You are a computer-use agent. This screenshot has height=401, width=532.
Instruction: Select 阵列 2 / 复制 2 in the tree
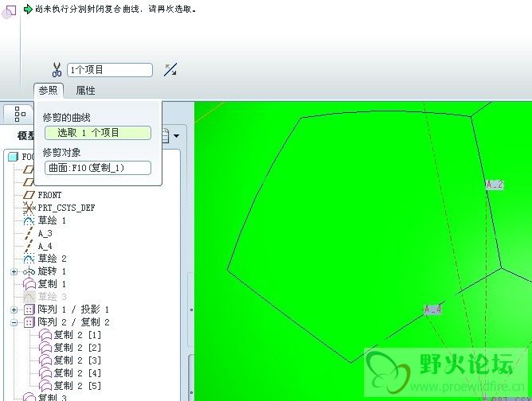[73, 322]
